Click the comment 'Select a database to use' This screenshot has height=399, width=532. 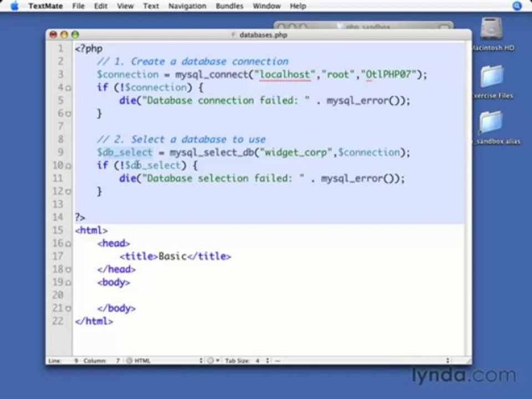click(x=198, y=140)
